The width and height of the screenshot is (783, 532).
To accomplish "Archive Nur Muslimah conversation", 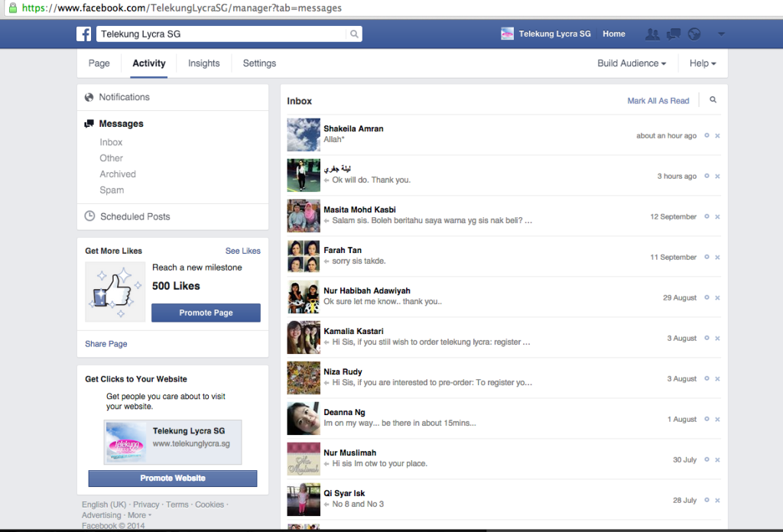I will coord(717,459).
